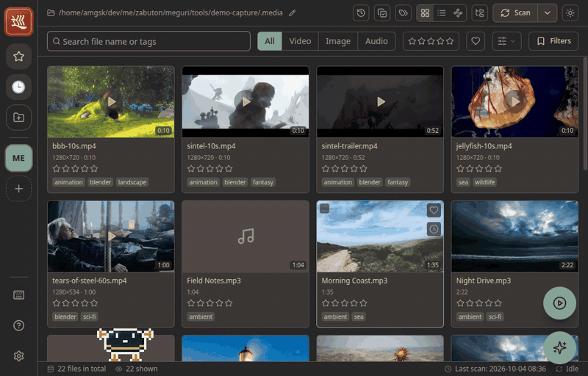Select the ME library badge
Viewport: 588px width, 376px height.
coord(19,158)
